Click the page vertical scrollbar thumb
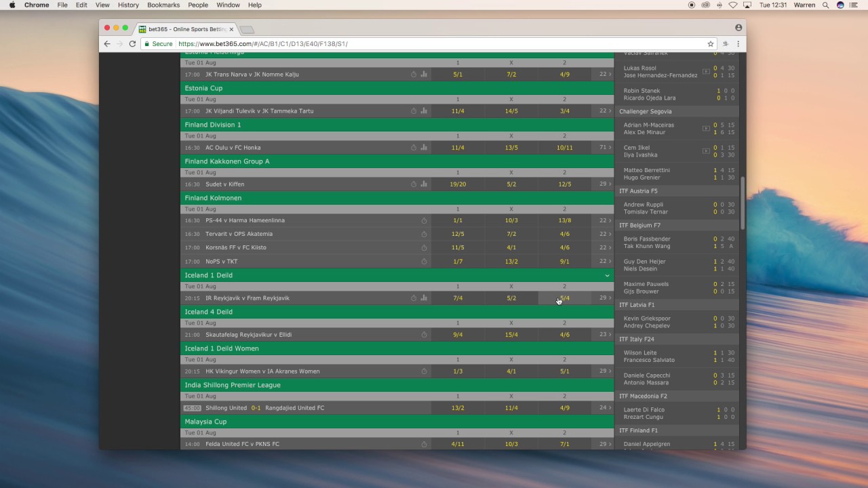 743,203
